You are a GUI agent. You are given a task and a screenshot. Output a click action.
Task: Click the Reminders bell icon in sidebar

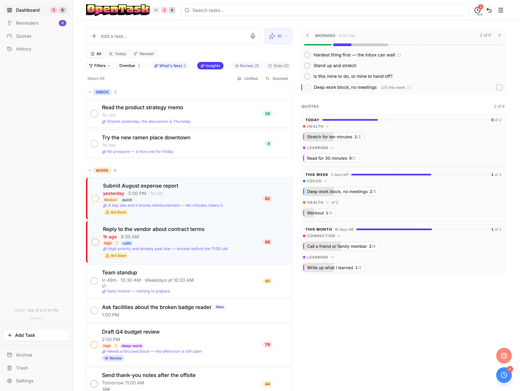[x=9, y=23]
